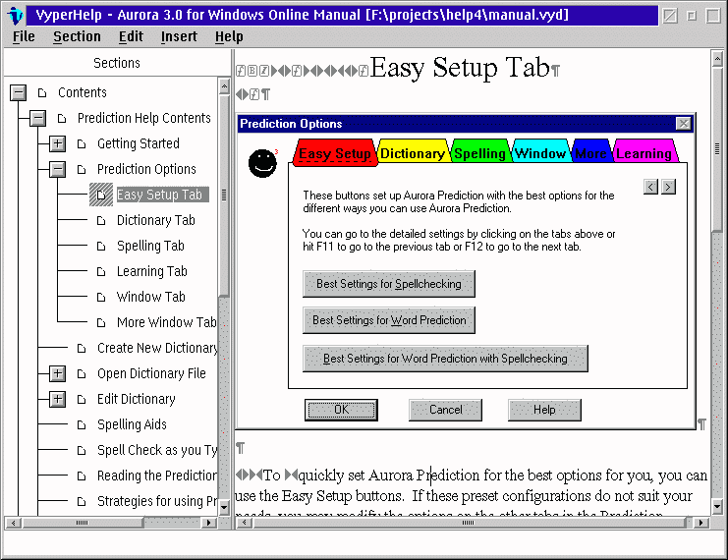This screenshot has width=728, height=560.
Task: Click the highlighted page icon of Easy Setup Tab
Action: (101, 195)
